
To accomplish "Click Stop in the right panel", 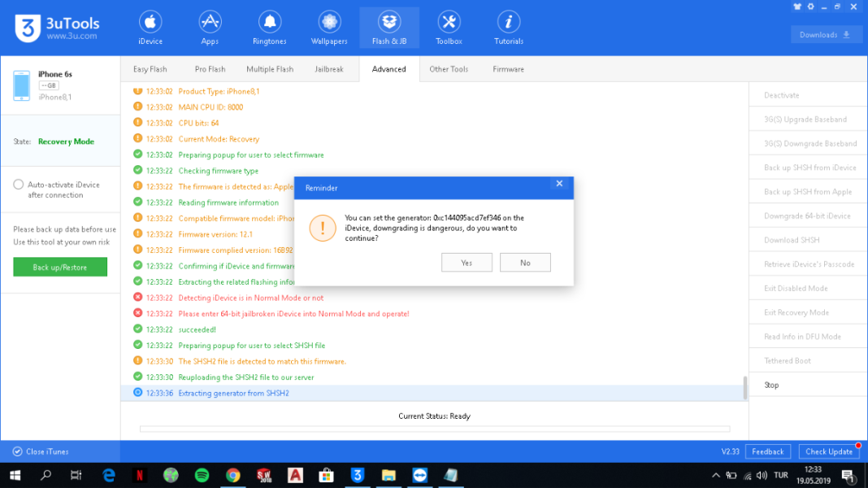I will click(771, 385).
